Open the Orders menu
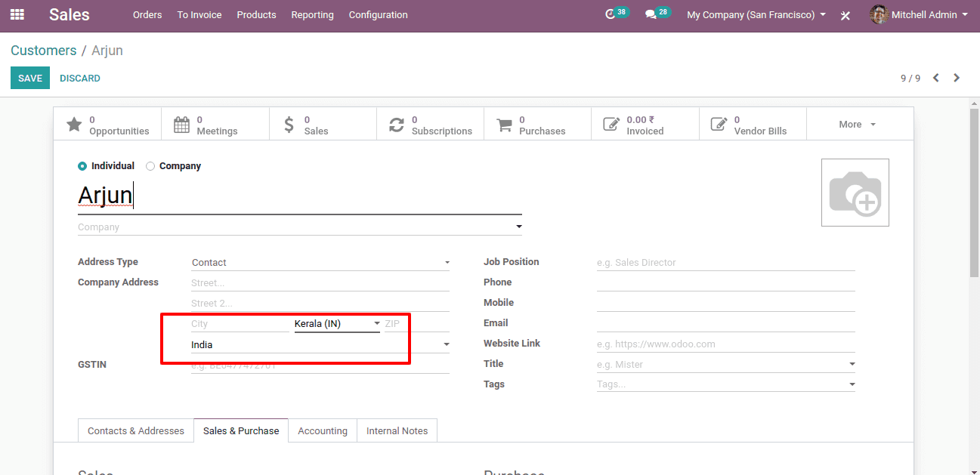 [147, 15]
